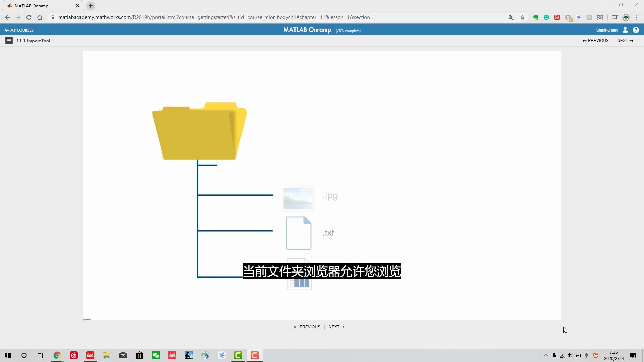Screen dimensions: 644x362
Task: Select the MATLAB Onramp browser tab
Action: [43, 6]
